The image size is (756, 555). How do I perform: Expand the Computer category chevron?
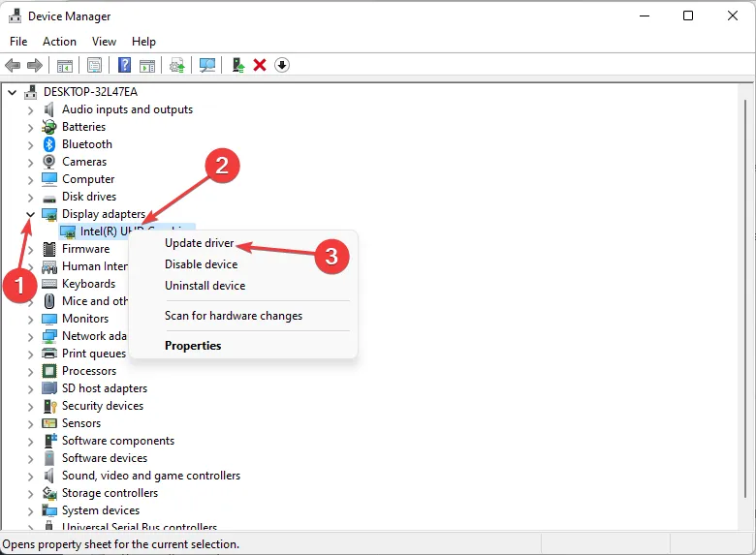pos(30,180)
